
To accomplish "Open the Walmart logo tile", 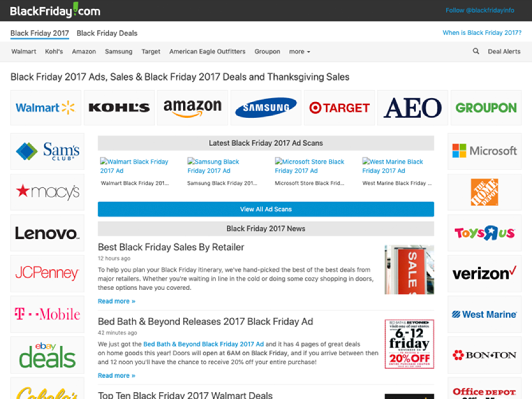I will coord(46,108).
